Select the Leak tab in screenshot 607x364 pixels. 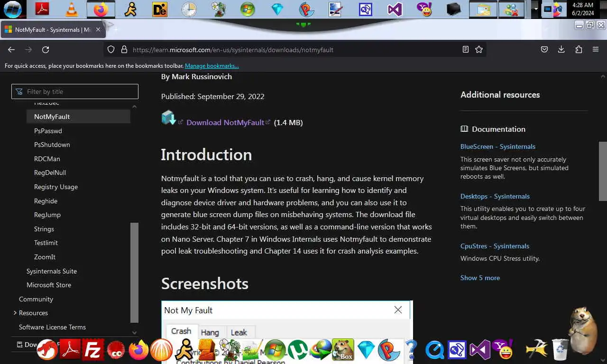tap(239, 332)
